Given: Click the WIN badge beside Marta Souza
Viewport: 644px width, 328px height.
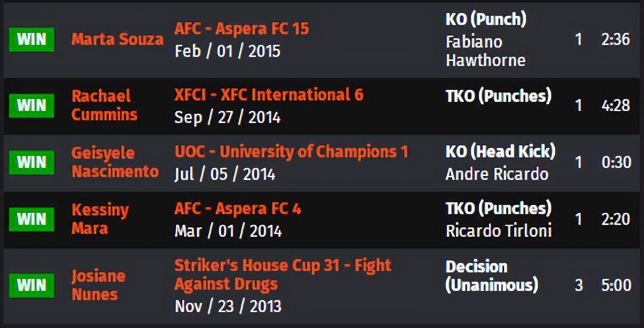Looking at the screenshot, I should (x=31, y=39).
